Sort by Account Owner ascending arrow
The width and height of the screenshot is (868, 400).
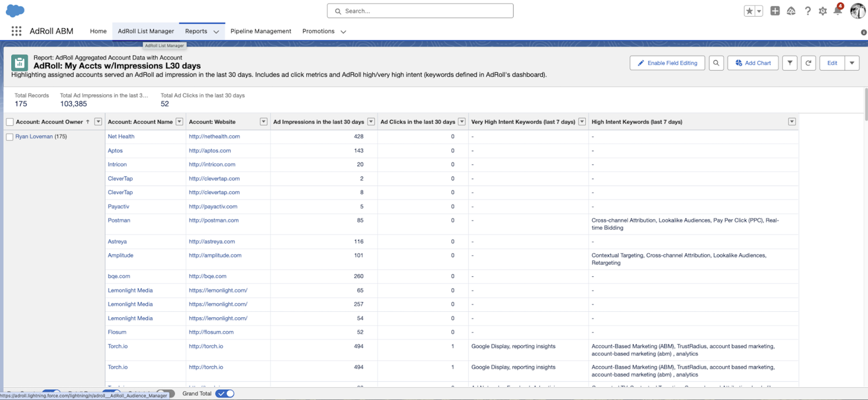[88, 121]
